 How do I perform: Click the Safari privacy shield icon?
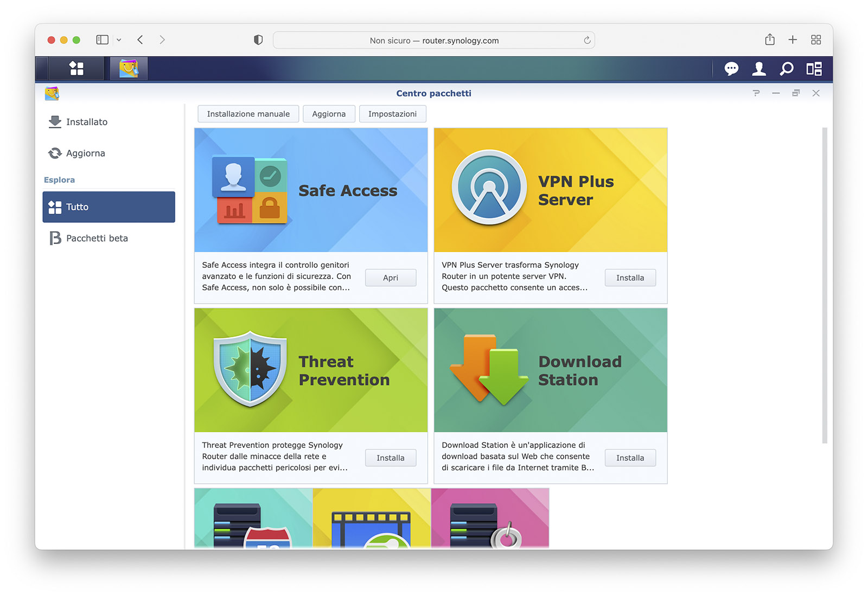pos(258,40)
